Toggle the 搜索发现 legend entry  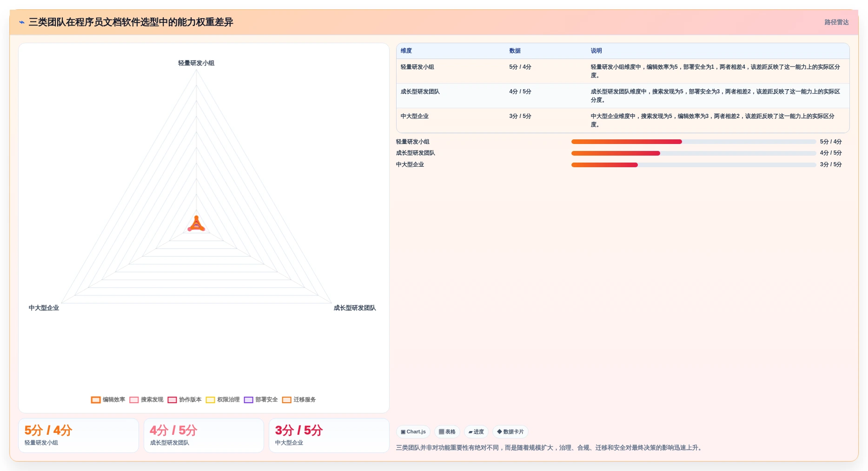pyautogui.click(x=146, y=399)
